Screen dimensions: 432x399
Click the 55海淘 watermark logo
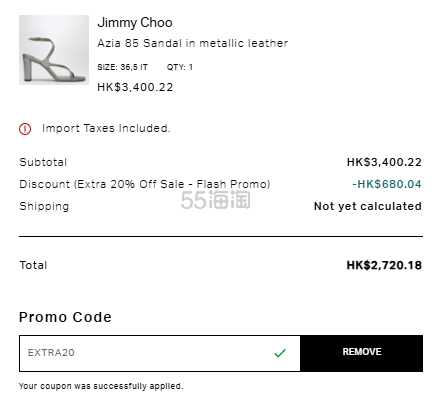(215, 200)
